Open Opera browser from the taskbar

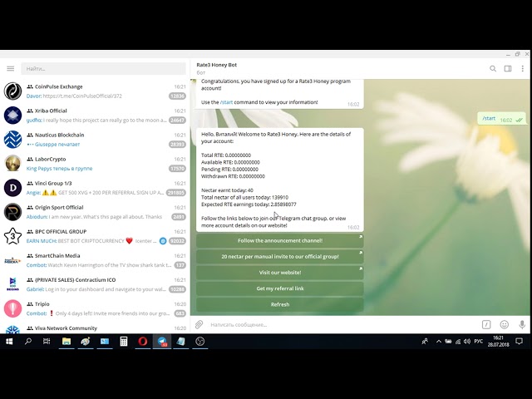(142, 342)
